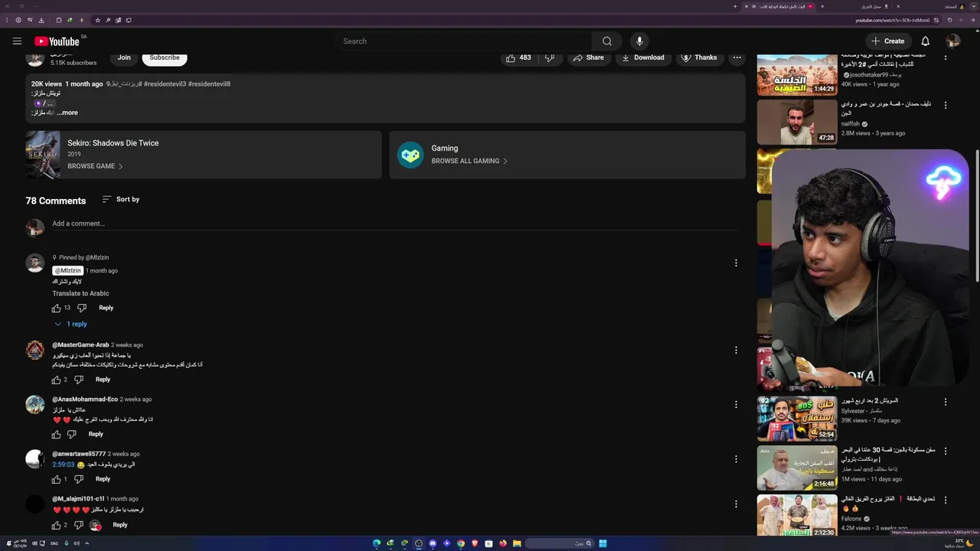Image resolution: width=980 pixels, height=551 pixels.
Task: Open the 2:16:48 podcast video thumbnail
Action: [797, 468]
